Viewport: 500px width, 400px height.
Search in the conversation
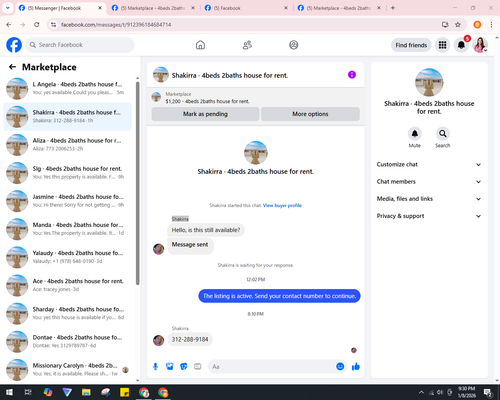(443, 134)
